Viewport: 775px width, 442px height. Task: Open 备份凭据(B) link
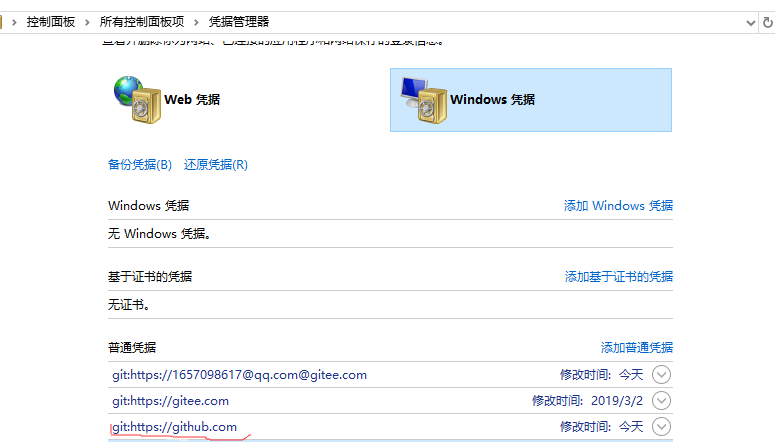tap(140, 164)
